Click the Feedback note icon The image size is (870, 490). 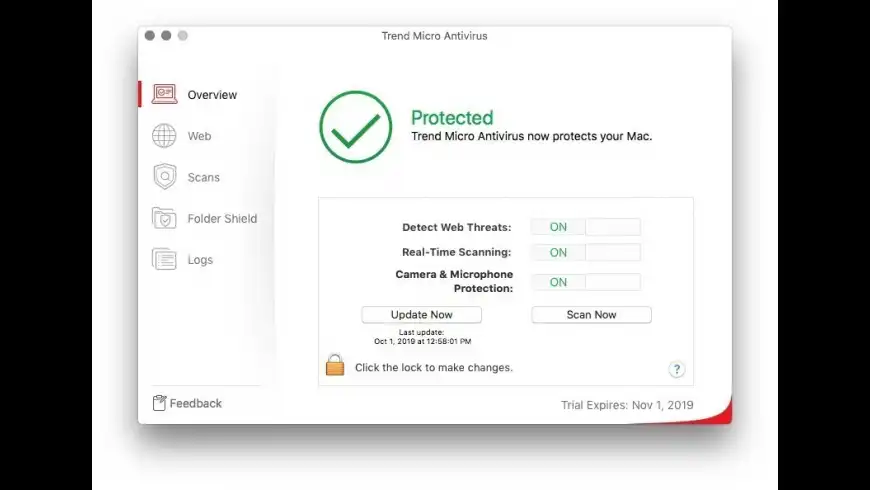[x=159, y=403]
